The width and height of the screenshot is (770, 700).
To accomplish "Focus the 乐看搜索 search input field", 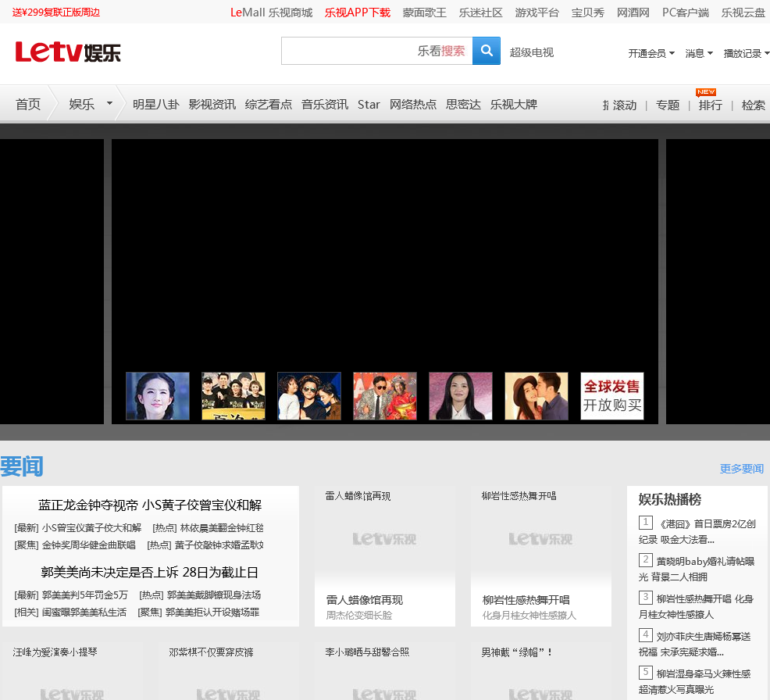I will (x=376, y=51).
